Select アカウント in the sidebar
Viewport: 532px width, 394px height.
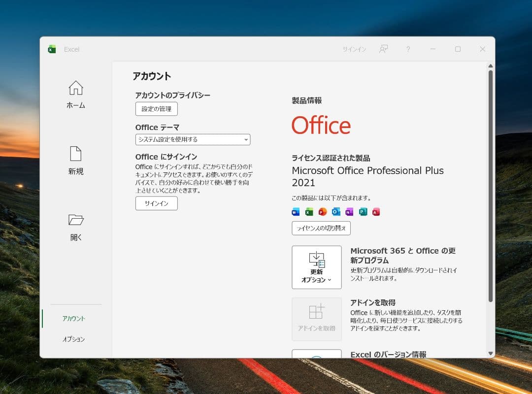point(73,318)
